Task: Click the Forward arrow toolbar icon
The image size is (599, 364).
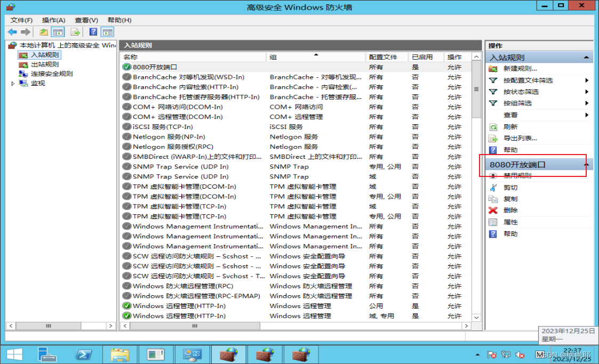Action: click(26, 32)
